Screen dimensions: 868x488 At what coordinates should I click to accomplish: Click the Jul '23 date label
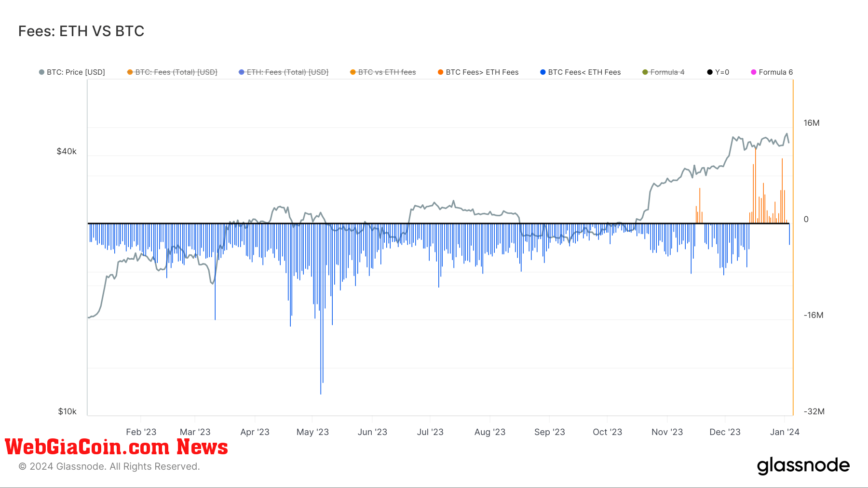[430, 432]
